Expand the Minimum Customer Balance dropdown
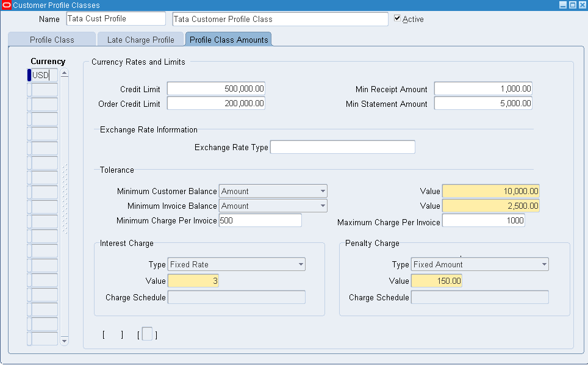Screen dimensions: 588x365 click(322, 191)
